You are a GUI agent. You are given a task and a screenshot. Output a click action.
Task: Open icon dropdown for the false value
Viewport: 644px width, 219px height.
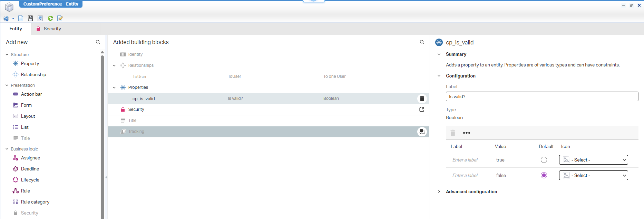[593, 175]
